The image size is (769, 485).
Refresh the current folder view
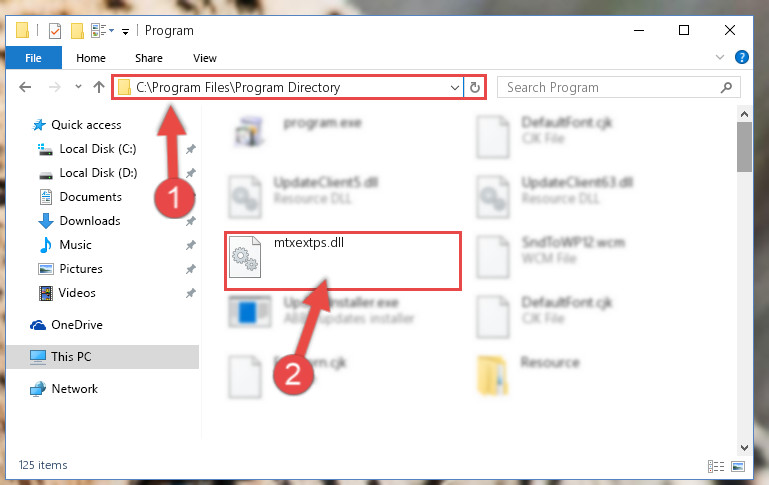(475, 88)
